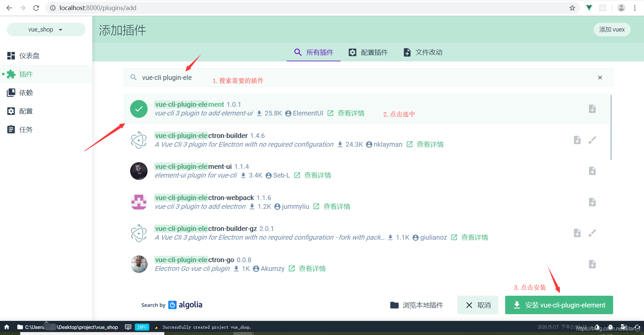Click pencil UI icon on electron-builder-gz row
The width and height of the screenshot is (644, 335).
pos(592,233)
